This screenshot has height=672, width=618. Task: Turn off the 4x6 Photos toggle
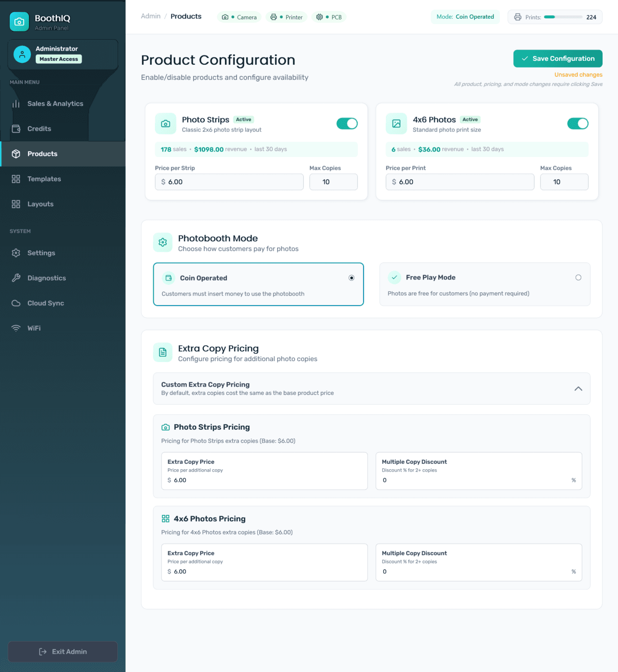pyautogui.click(x=578, y=124)
